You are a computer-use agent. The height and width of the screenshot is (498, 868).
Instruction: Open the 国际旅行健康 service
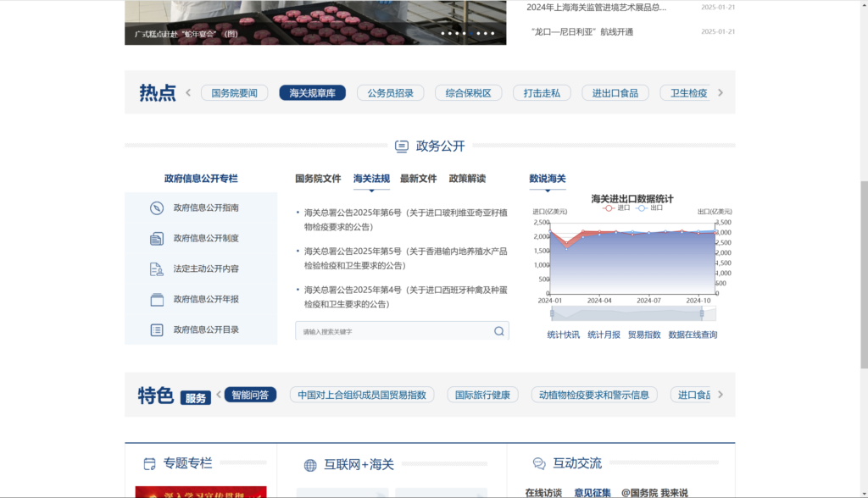click(x=482, y=395)
